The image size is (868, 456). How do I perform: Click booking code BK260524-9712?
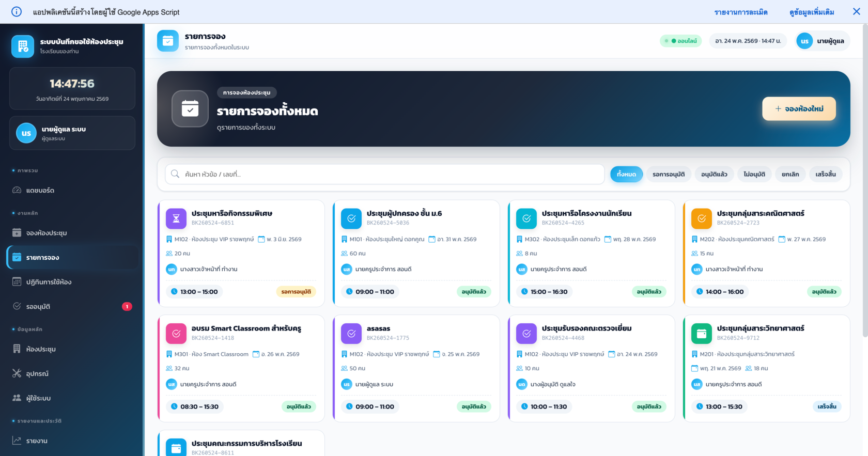tap(738, 338)
